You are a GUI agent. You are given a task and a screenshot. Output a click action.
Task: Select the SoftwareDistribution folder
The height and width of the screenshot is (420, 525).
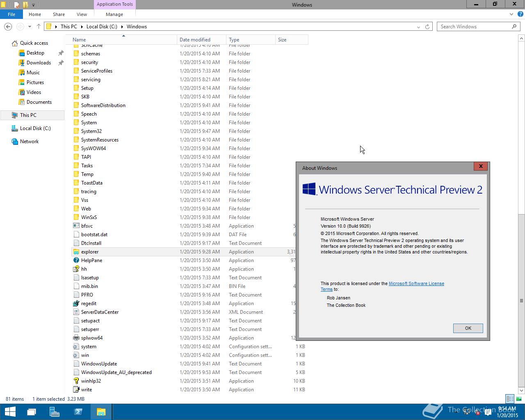103,105
